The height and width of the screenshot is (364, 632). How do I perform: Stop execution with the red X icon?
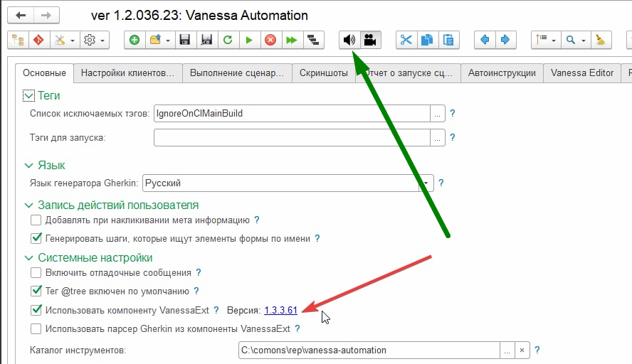tap(270, 40)
